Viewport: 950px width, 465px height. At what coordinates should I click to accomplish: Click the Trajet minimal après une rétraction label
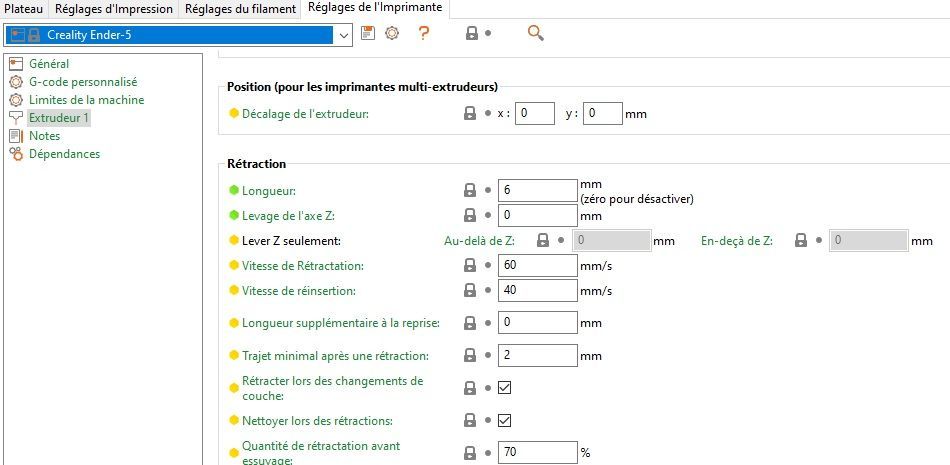tap(335, 356)
